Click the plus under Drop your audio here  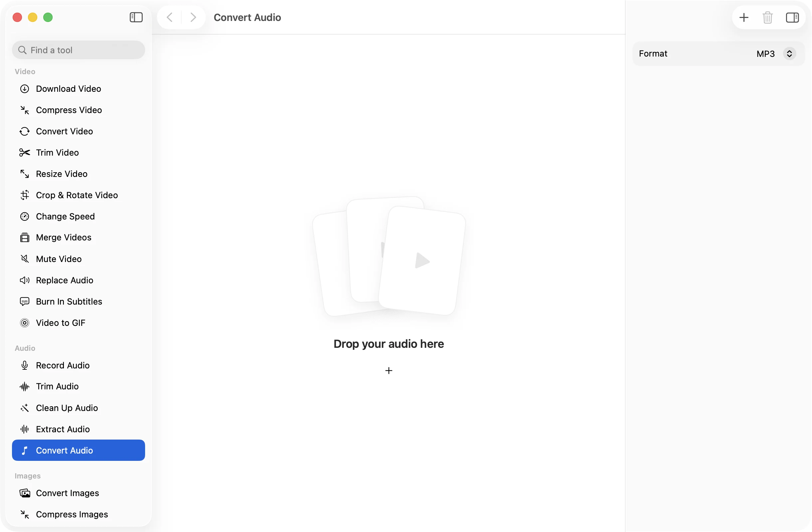click(389, 370)
